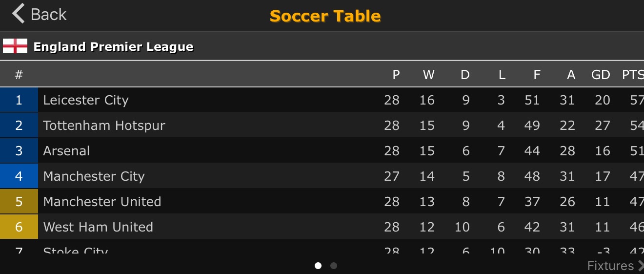Click the W column header
644x274 pixels.
(x=428, y=75)
